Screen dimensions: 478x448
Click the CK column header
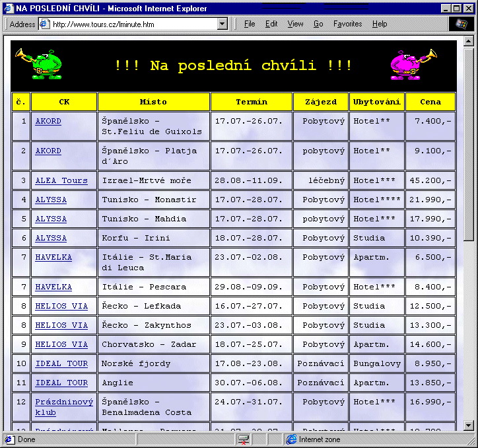tap(64, 102)
